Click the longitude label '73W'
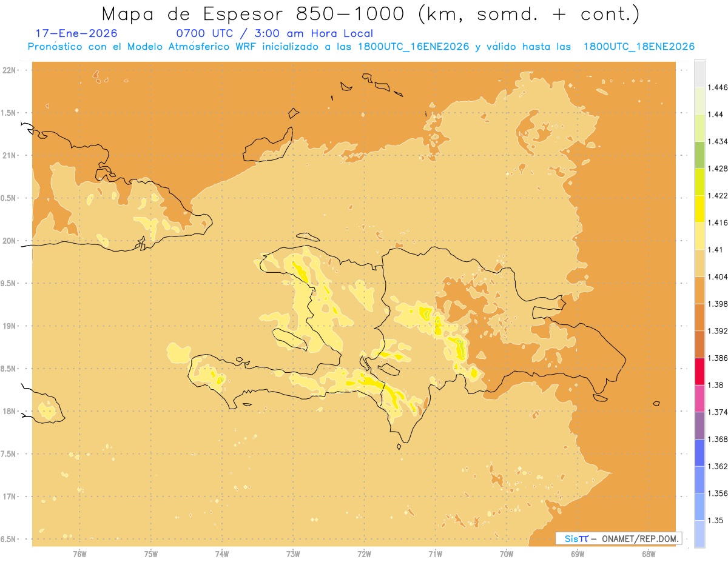 [293, 554]
